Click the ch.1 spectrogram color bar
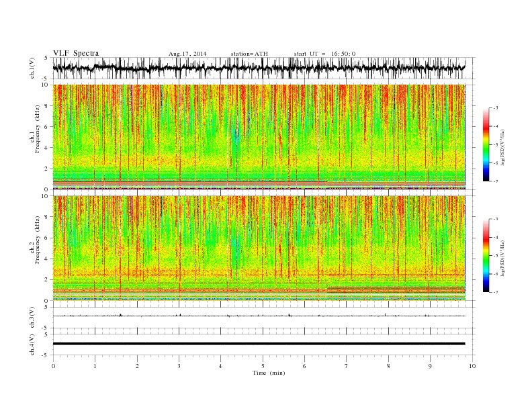Image resolution: width=532 pixels, height=411 pixels. [x=486, y=145]
